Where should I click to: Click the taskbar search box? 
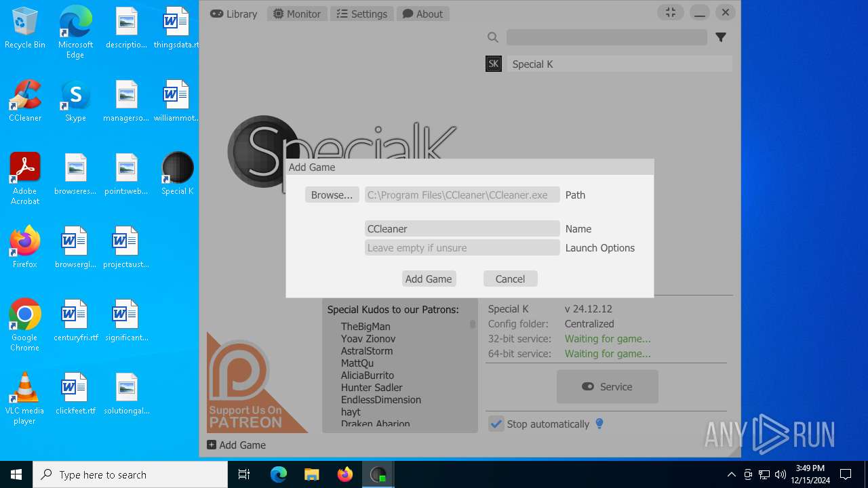click(x=130, y=474)
